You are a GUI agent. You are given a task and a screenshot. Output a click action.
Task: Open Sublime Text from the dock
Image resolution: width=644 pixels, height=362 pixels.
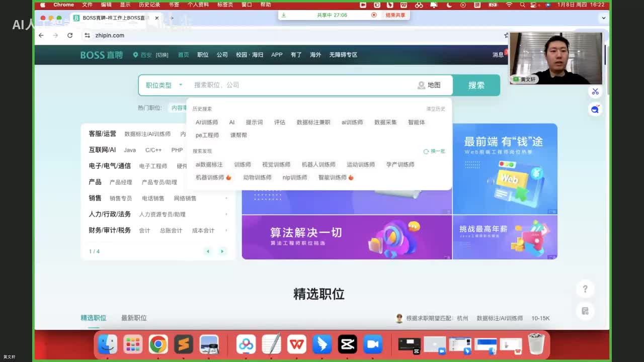[x=184, y=344]
